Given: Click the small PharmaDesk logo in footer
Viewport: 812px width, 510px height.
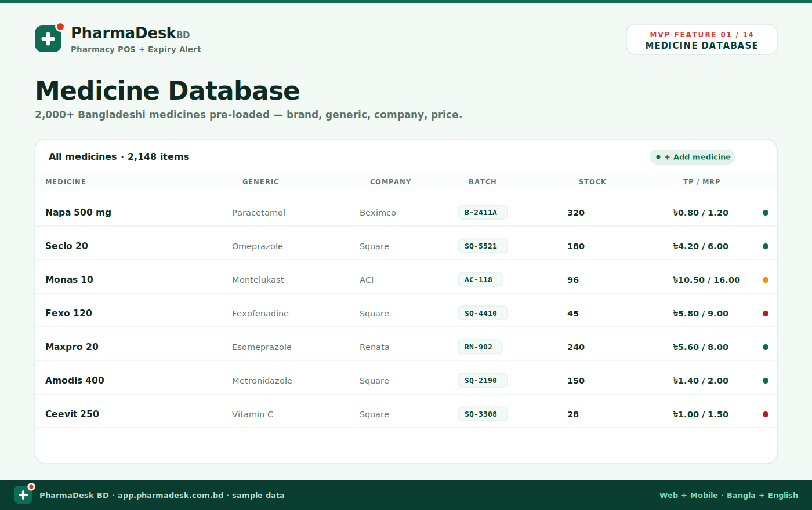Looking at the screenshot, I should (23, 495).
